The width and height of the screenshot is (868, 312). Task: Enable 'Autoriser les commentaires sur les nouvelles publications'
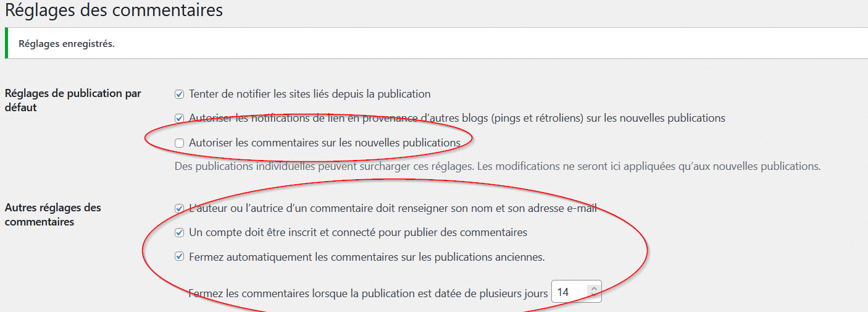point(180,143)
